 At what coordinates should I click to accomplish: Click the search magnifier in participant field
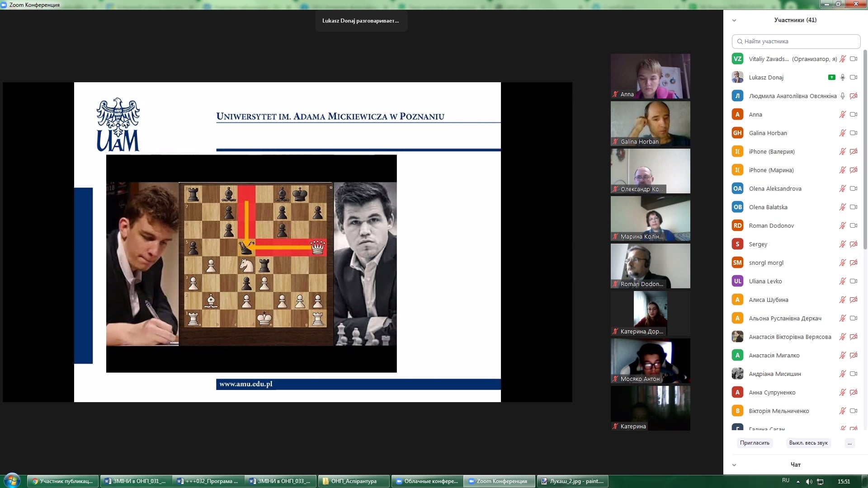click(740, 42)
